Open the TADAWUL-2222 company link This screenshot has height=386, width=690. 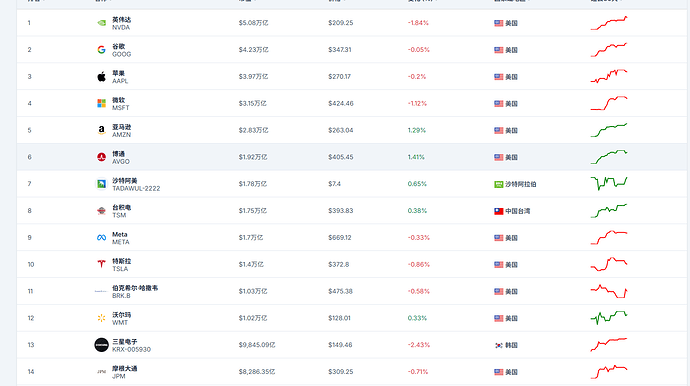coord(136,184)
